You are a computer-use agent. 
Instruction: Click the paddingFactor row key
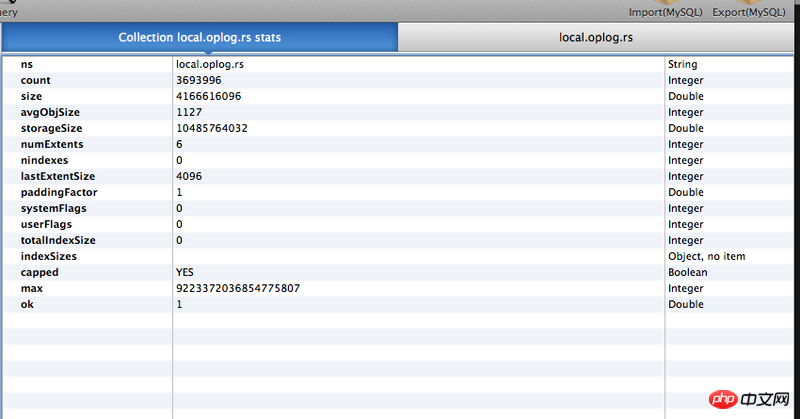point(58,192)
